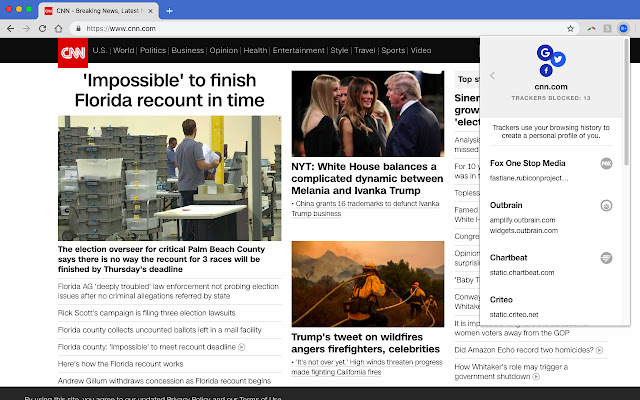Open the Melania and Ivanka Trump story

click(x=366, y=179)
